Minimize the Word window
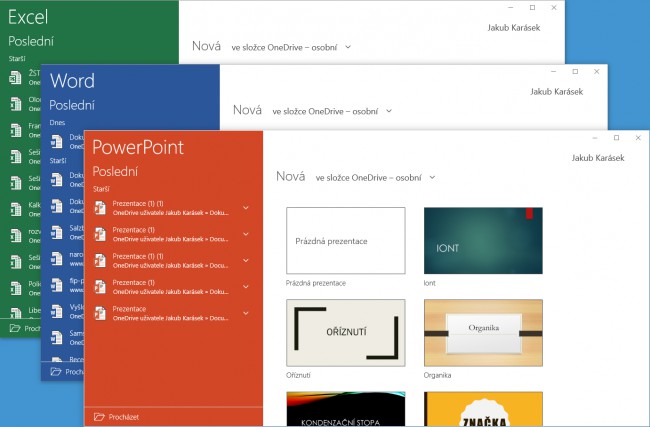650x427 pixels. [x=553, y=72]
